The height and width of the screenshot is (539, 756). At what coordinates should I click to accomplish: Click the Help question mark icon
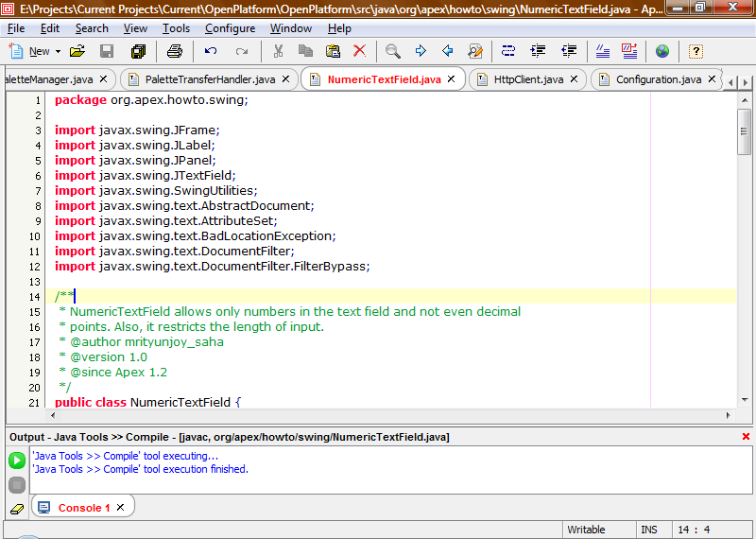(x=696, y=51)
